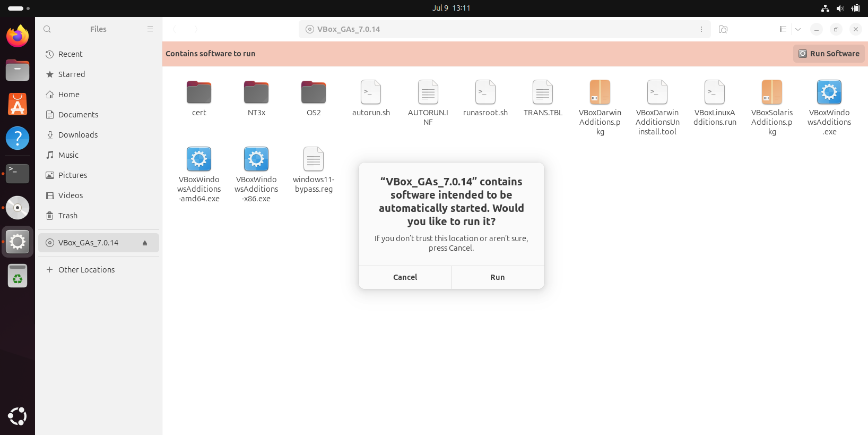The height and width of the screenshot is (435, 868).
Task: Select VBoxWindowsAdditions-amd64.exe file
Action: tap(199, 175)
